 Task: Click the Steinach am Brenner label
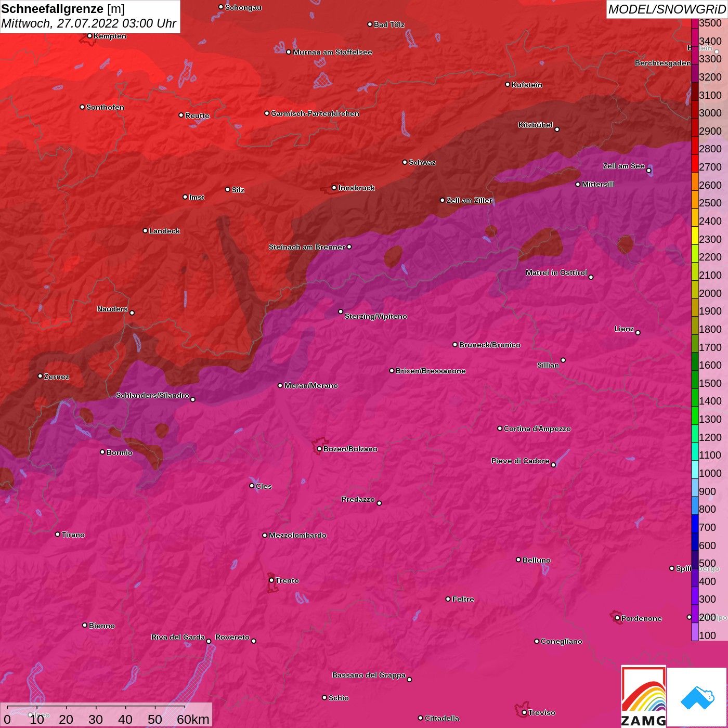[307, 247]
